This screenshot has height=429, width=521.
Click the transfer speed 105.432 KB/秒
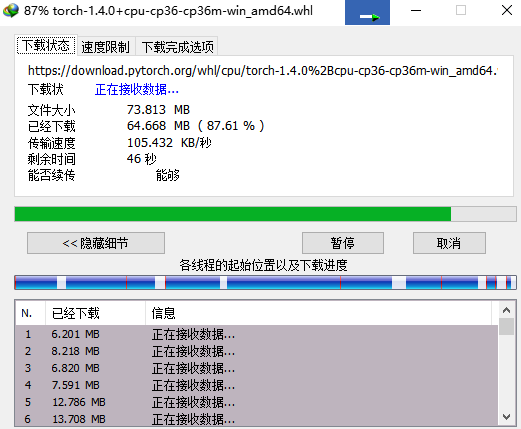pos(169,143)
